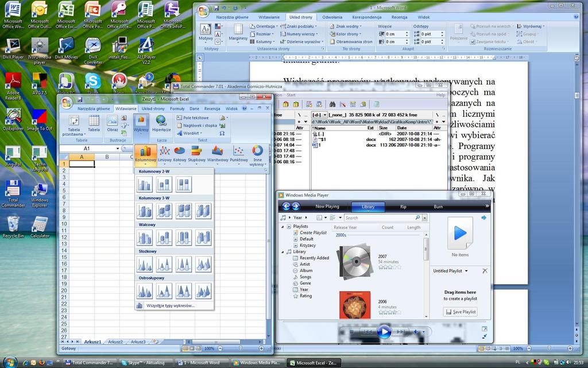This screenshot has width=588, height=368.
Task: Select Create Playlist in tree
Action: pos(313,233)
